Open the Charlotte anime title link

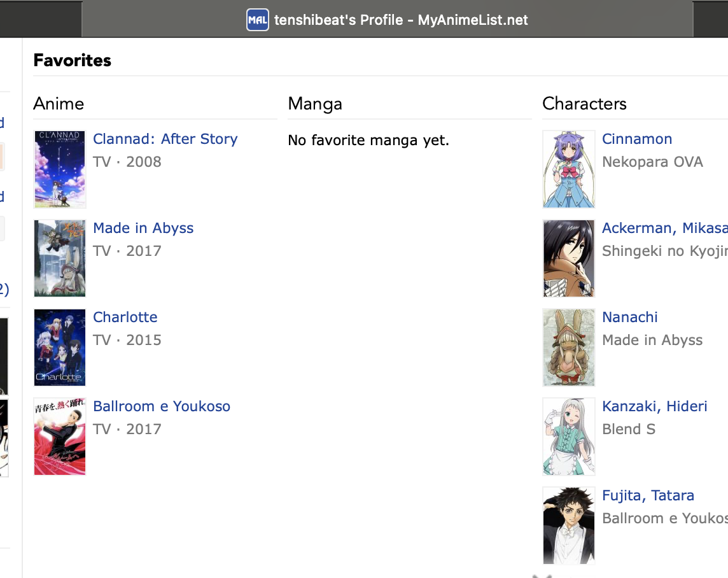click(x=125, y=318)
